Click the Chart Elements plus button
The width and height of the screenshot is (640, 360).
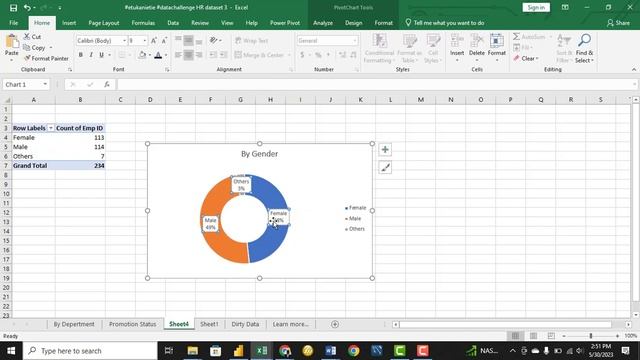tap(385, 150)
